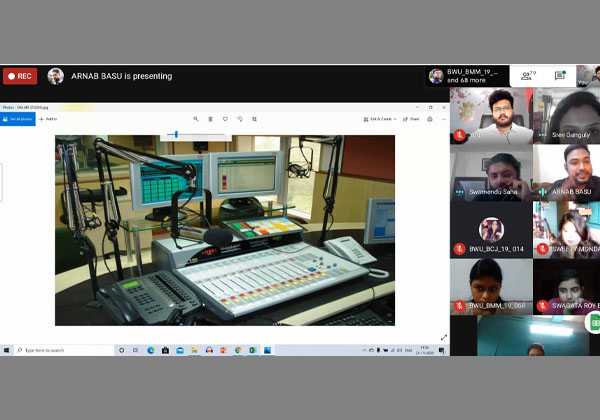Click the zoom magnifier icon in Photos toolbar

tap(196, 119)
